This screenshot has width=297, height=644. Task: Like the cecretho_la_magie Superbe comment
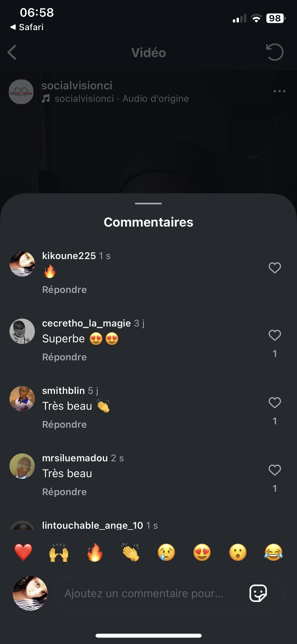(275, 335)
